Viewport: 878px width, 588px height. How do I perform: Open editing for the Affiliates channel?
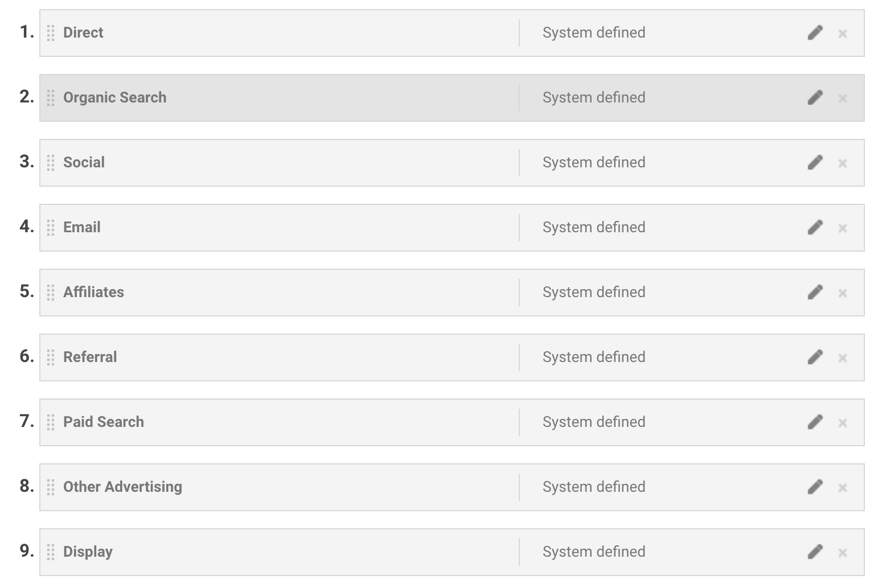815,293
